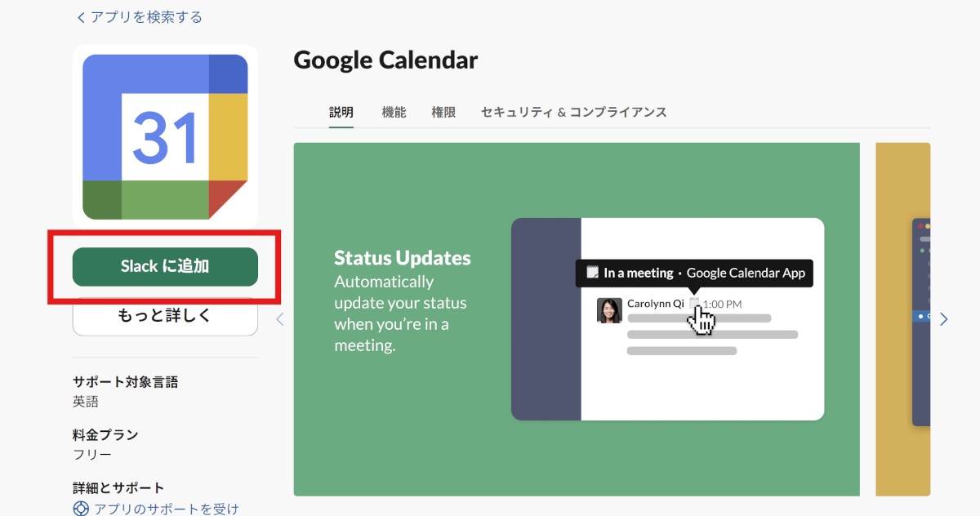This screenshot has height=516, width=980.
Task: Go to セキュリティ & コンプライアンス tab
Action: 573,113
